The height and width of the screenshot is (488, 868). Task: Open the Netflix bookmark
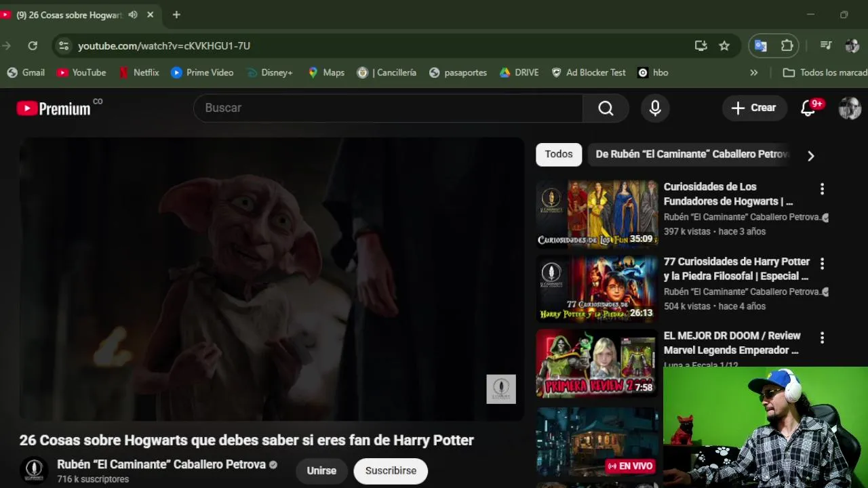pyautogui.click(x=138, y=73)
